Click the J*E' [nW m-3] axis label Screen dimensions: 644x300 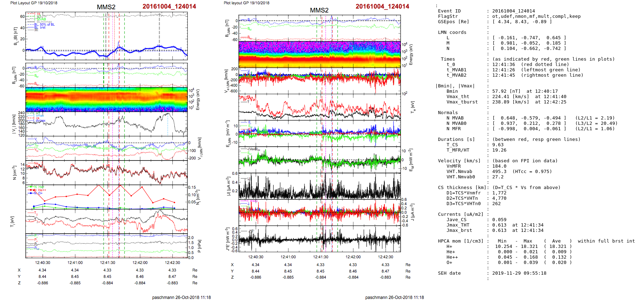click(227, 239)
